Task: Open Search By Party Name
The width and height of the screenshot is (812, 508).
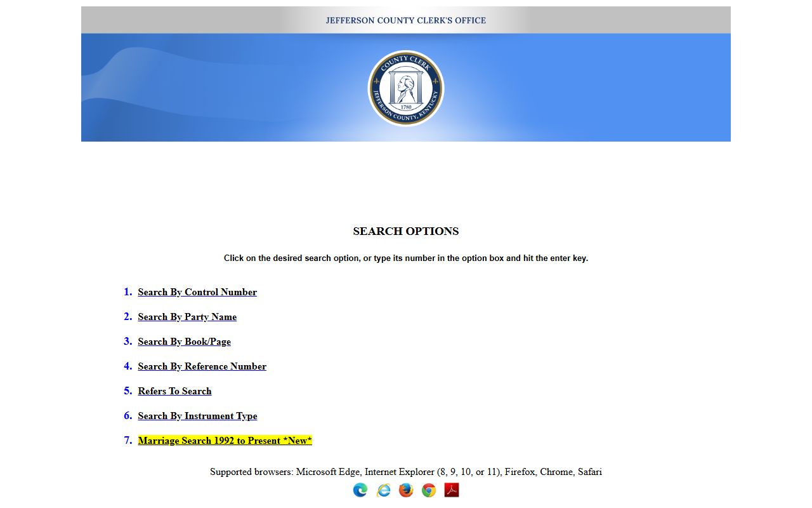Action: click(187, 317)
